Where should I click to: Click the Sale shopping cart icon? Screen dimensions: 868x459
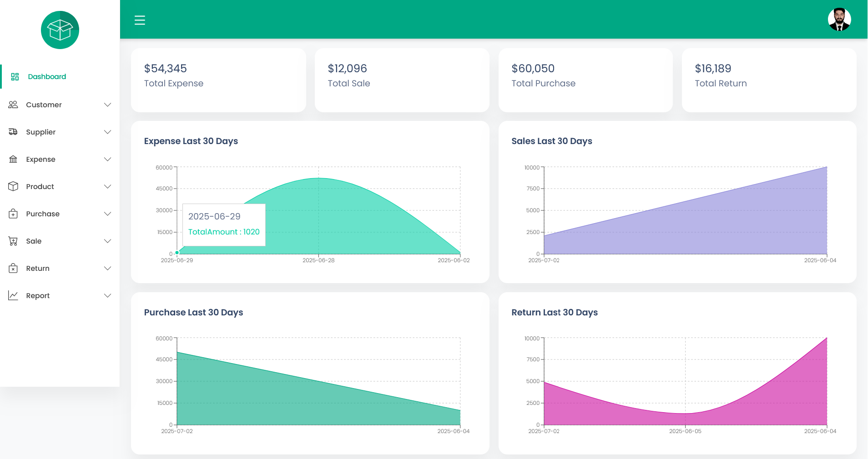click(x=13, y=241)
